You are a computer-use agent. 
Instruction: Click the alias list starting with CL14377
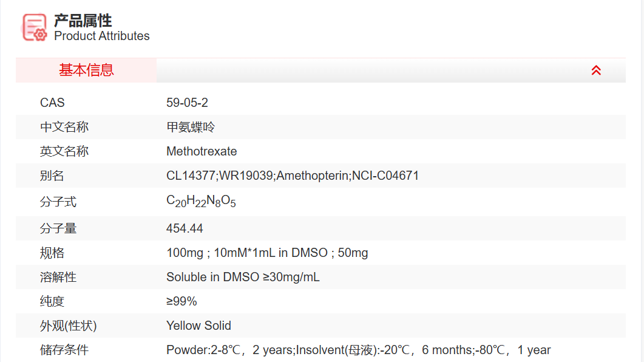click(x=293, y=176)
